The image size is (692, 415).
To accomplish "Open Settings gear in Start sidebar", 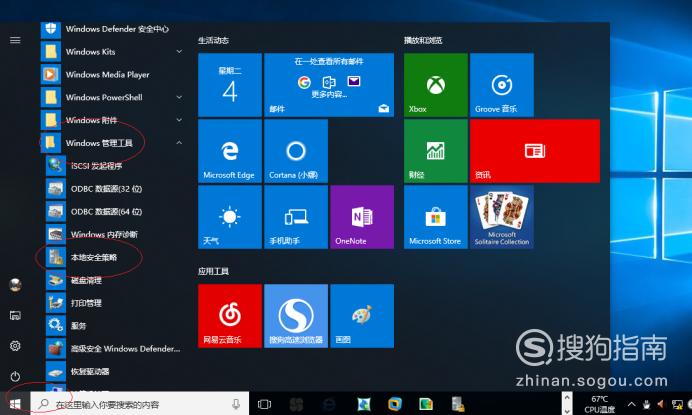I will (x=15, y=346).
